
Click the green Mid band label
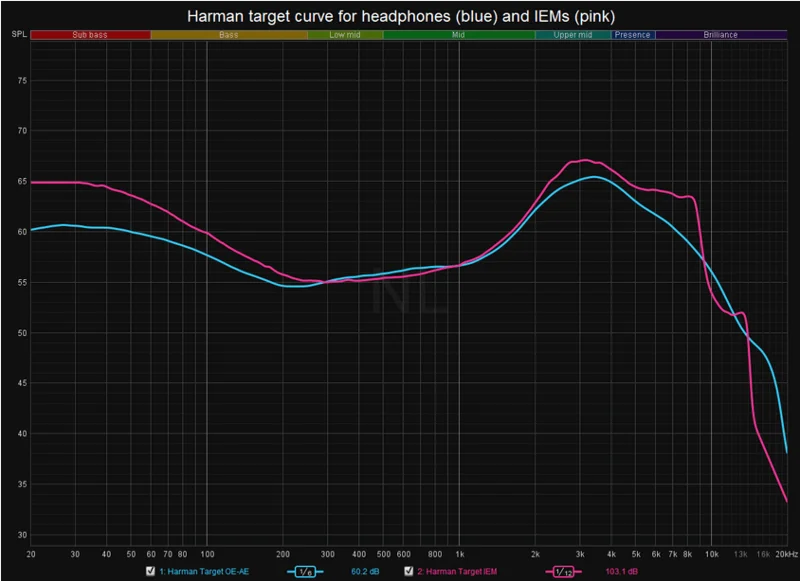(x=459, y=35)
